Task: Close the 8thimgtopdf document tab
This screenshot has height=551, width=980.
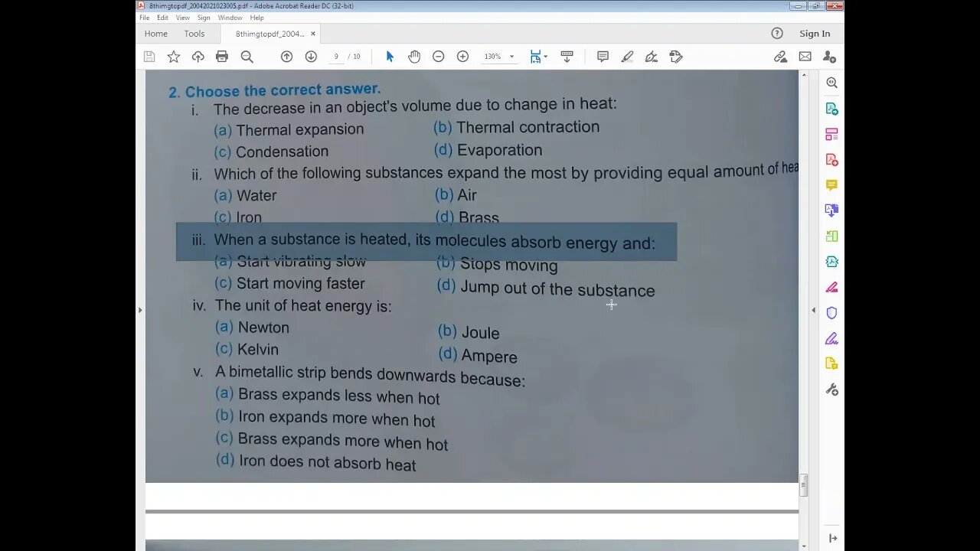Action: 313,34
